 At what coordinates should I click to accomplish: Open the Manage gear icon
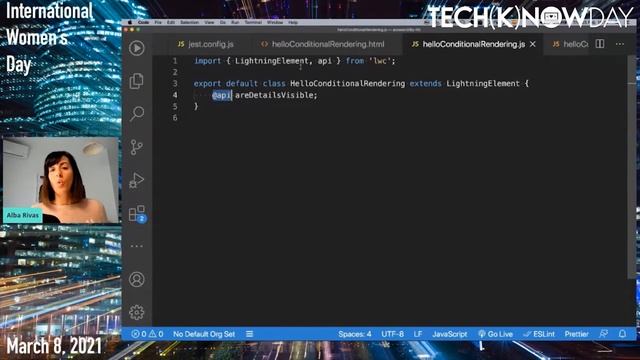pyautogui.click(x=137, y=312)
